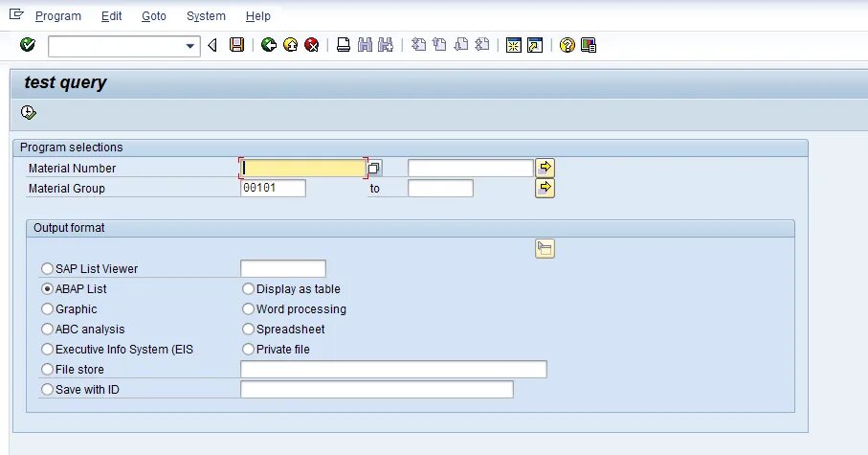Screen dimensions: 868x455
Task: Select the Word processing radio button
Action: (x=248, y=308)
